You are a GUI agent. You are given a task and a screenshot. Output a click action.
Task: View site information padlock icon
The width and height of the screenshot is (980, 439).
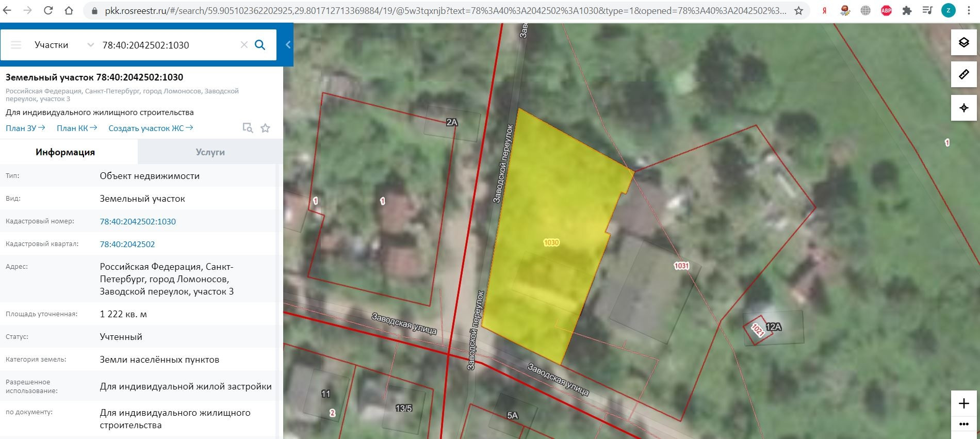tap(94, 11)
